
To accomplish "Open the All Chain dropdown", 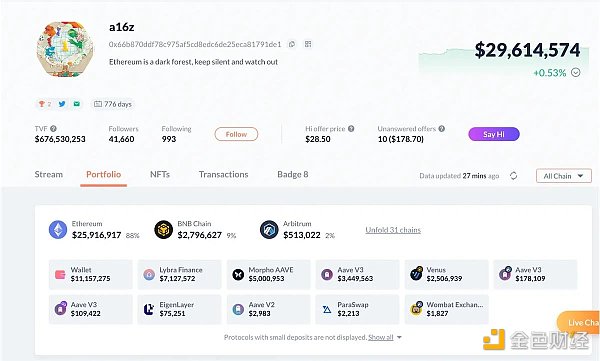I will (x=564, y=176).
